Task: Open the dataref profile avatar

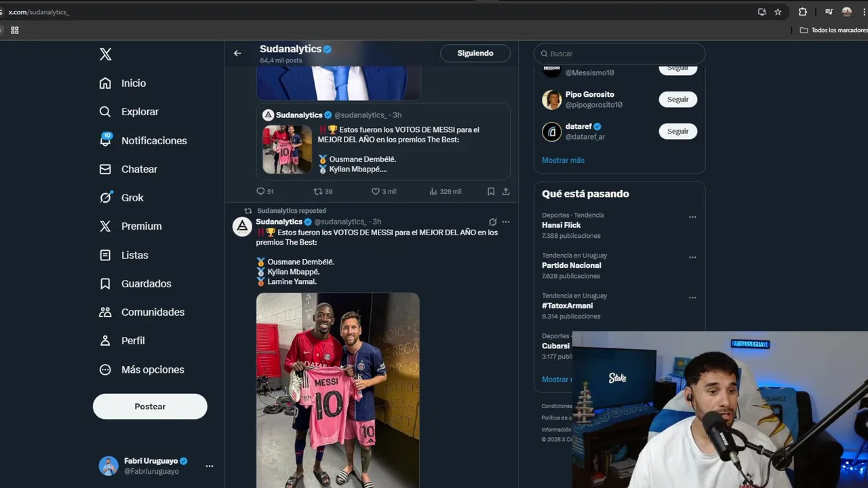Action: 552,131
